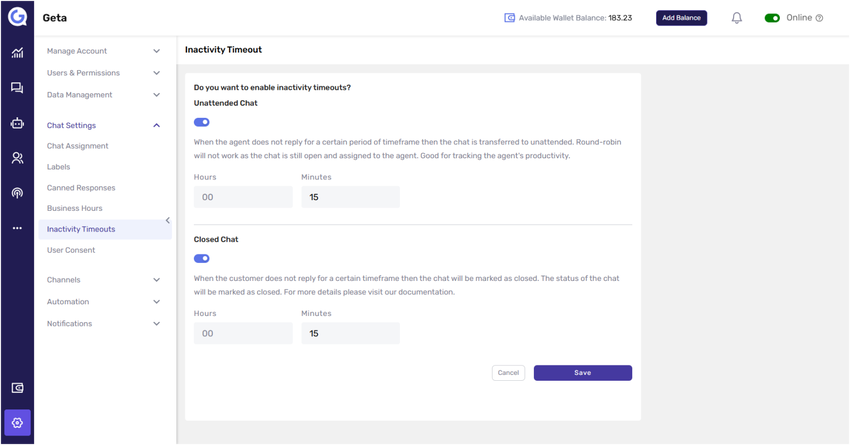Expand the Users & Permissions section

point(103,73)
